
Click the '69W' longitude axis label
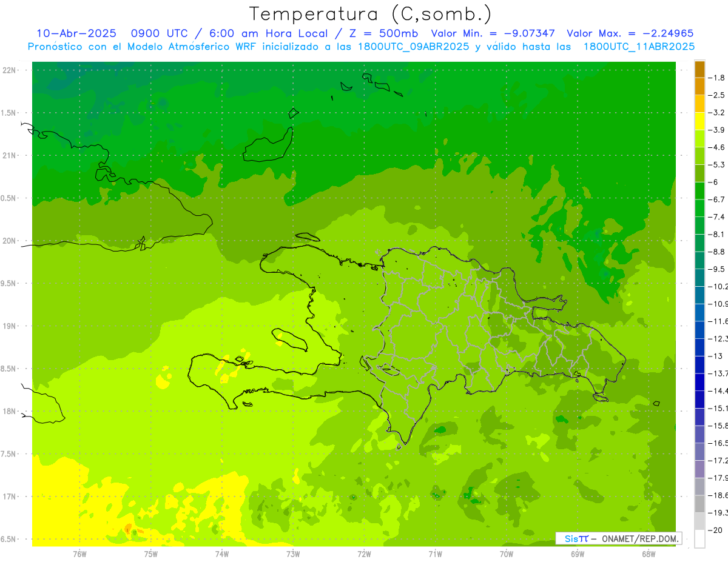[x=578, y=554]
